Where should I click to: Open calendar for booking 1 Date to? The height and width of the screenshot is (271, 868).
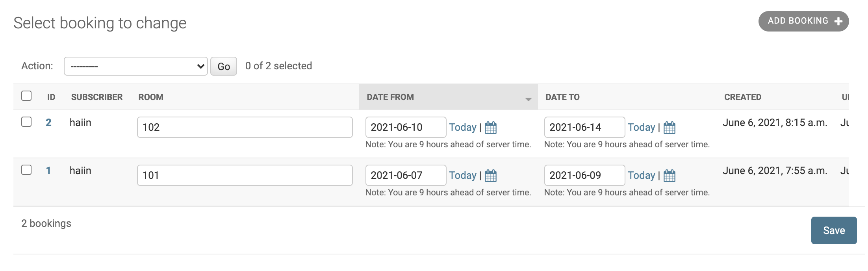(x=670, y=176)
